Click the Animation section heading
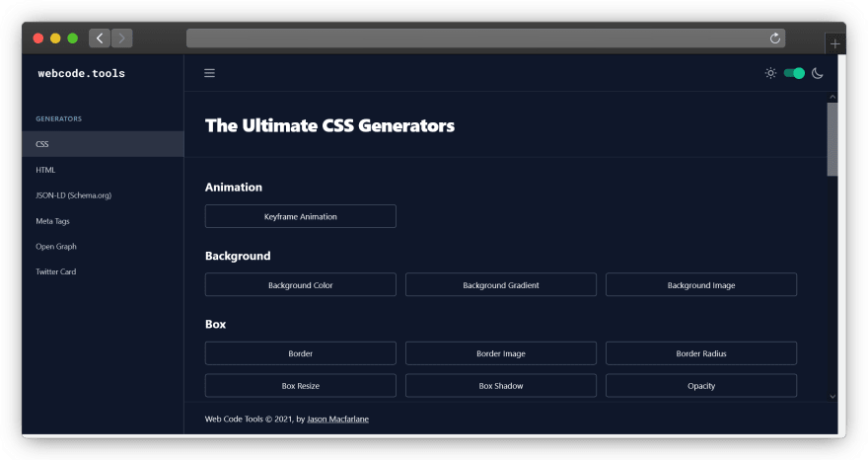Viewport: 868px width, 460px height. tap(234, 188)
